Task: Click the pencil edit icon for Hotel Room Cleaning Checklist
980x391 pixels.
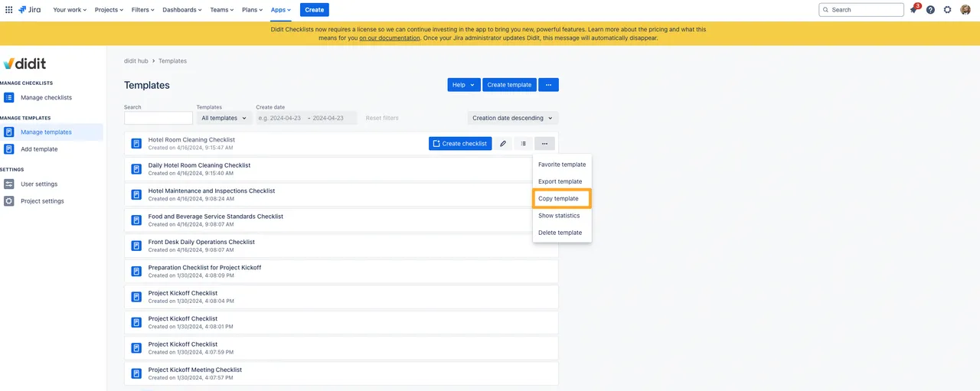Action: (503, 144)
